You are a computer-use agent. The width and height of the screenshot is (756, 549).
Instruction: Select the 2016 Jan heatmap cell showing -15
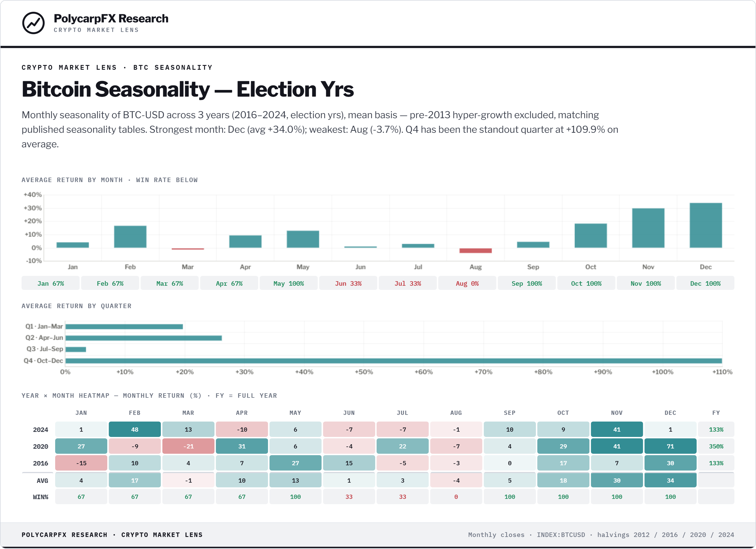tap(81, 463)
